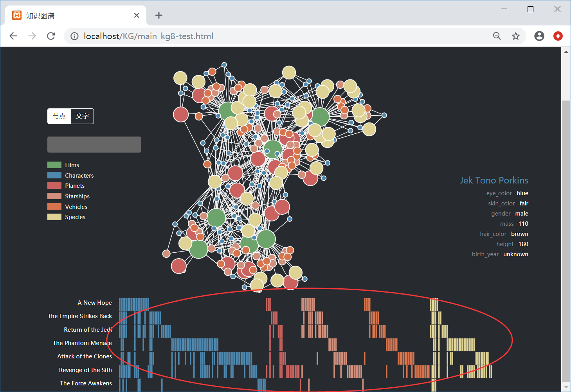Click the vertical scrollbar thumb
This screenshot has height=392, width=571.
click(x=566, y=241)
